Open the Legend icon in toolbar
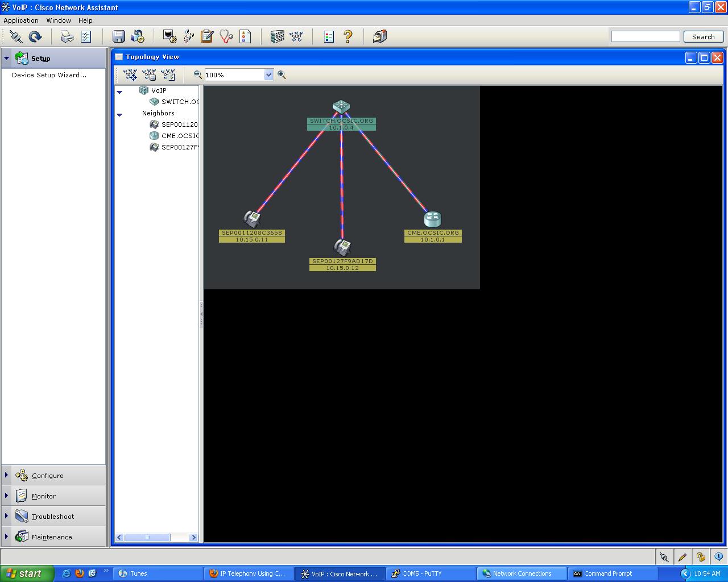The width and height of the screenshot is (728, 582). 329,37
